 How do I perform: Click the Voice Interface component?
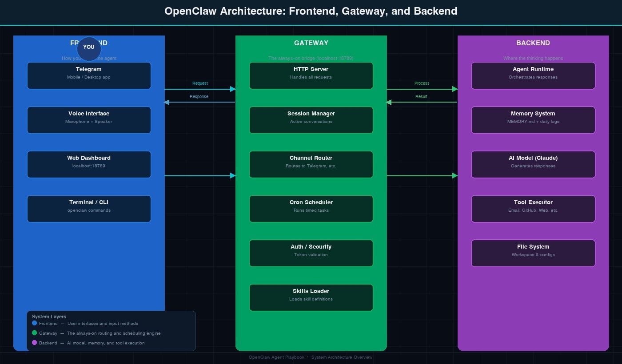coord(89,120)
